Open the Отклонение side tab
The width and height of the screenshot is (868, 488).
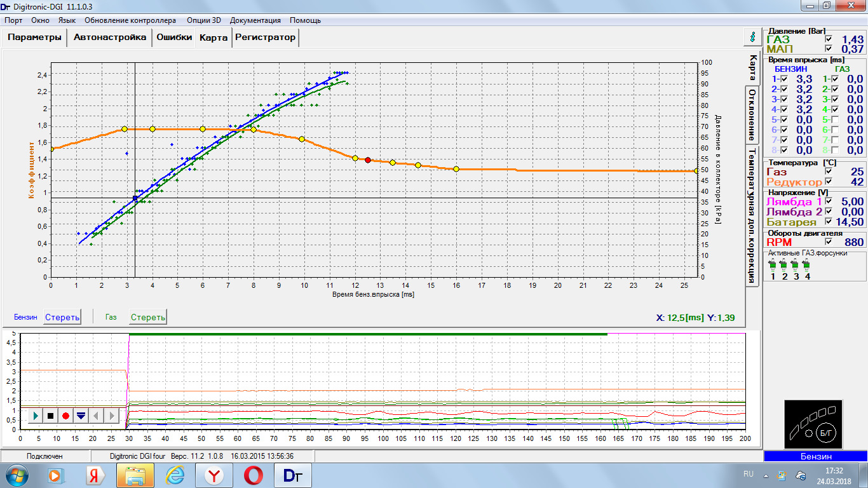[752, 115]
